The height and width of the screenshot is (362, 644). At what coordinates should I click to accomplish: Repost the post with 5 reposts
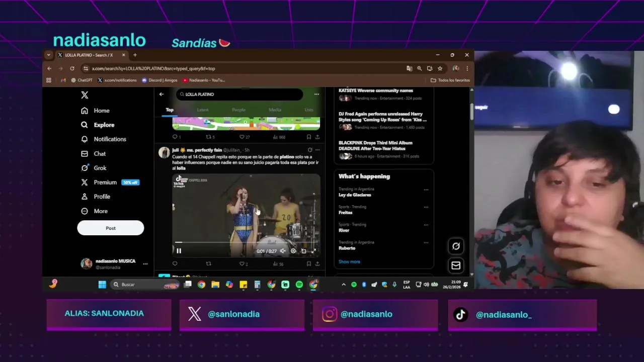click(210, 137)
